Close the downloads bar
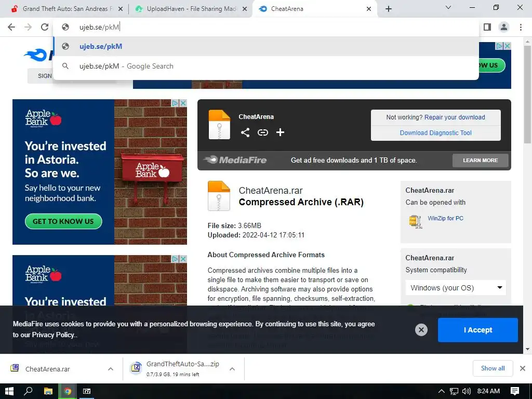 [523, 368]
